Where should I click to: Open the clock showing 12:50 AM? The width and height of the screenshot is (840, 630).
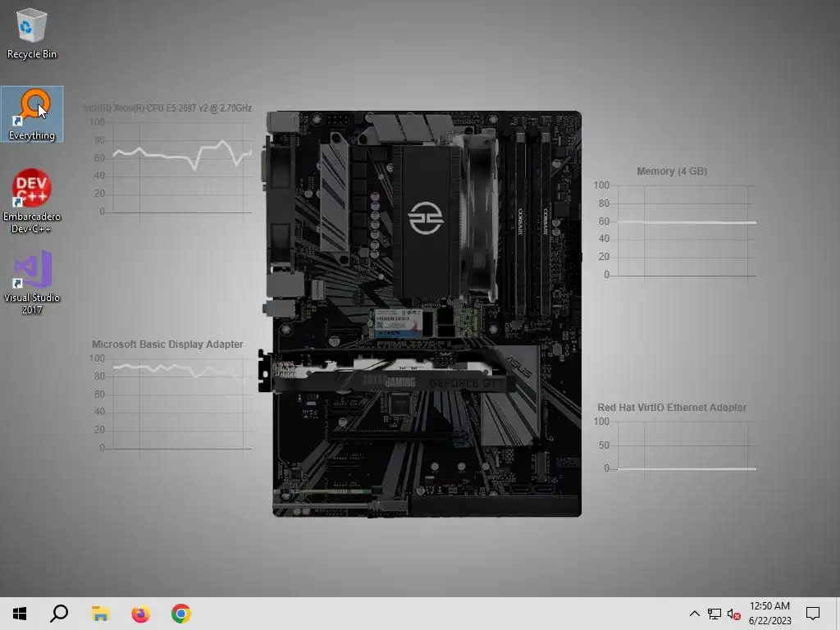pos(769,614)
